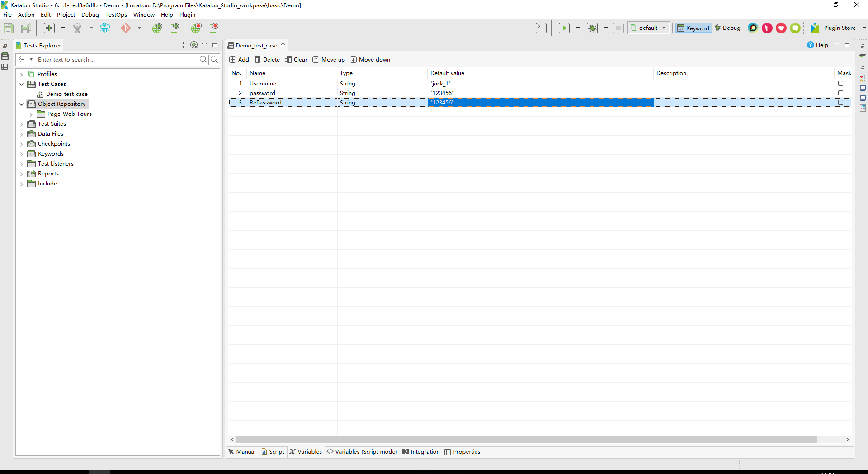Open the TestOps menu

pos(116,15)
